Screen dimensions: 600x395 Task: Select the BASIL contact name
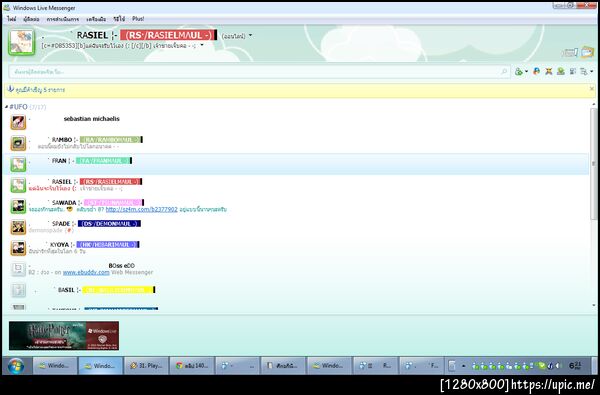66,290
